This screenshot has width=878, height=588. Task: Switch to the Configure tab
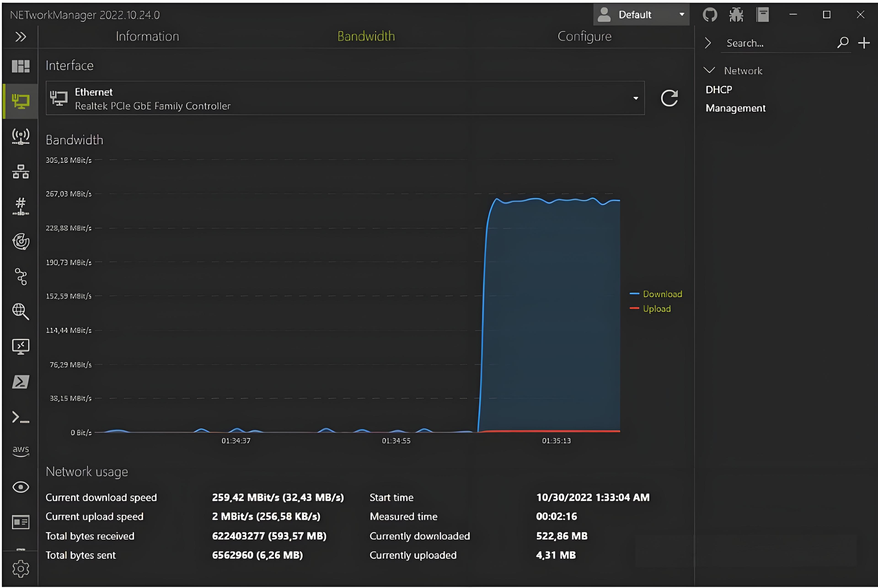pos(584,36)
